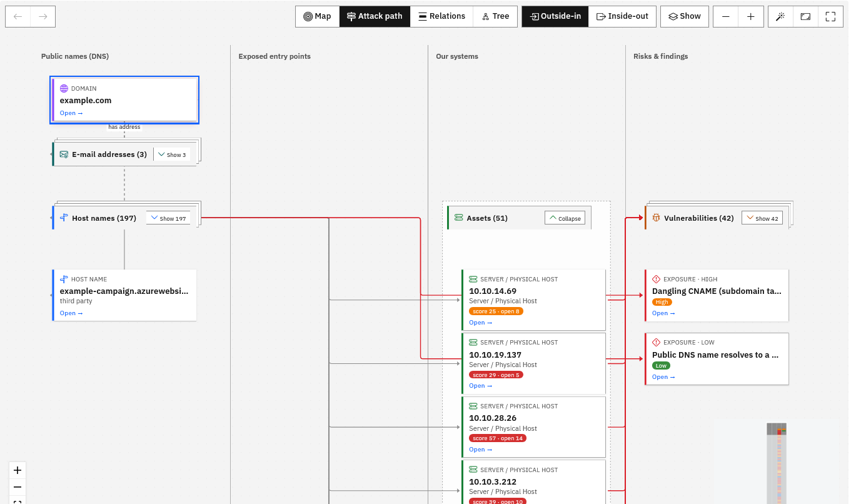Click server icon on 10.10.28.26 card
This screenshot has width=851, height=504.
point(473,406)
